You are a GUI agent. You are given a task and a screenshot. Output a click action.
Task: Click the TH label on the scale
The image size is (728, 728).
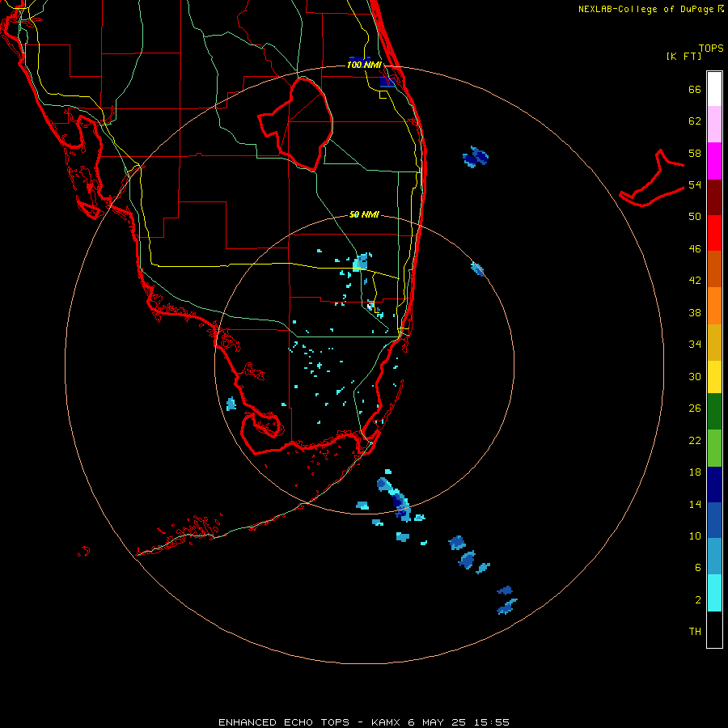click(x=695, y=632)
